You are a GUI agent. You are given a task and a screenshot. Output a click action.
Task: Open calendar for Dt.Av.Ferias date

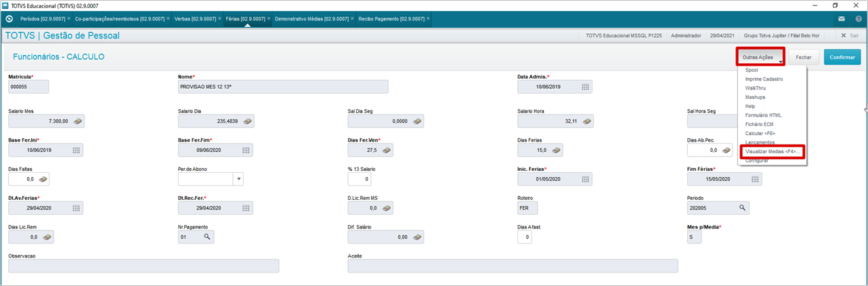click(x=77, y=208)
